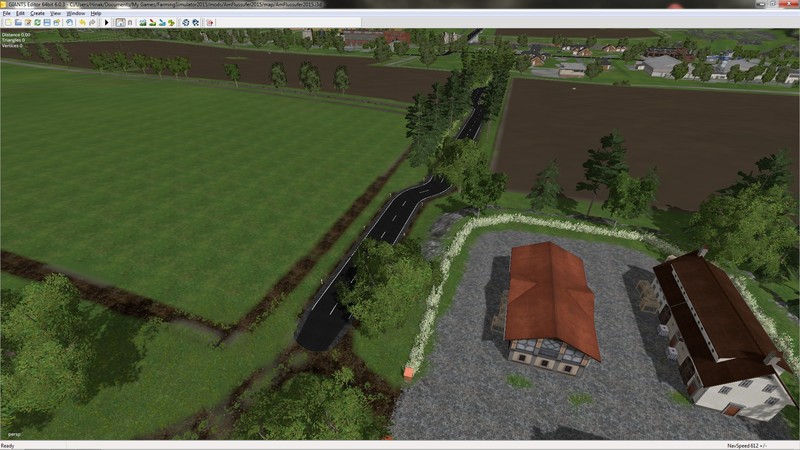The width and height of the screenshot is (800, 450).
Task: Open a file with the folder icon
Action: [x=18, y=22]
